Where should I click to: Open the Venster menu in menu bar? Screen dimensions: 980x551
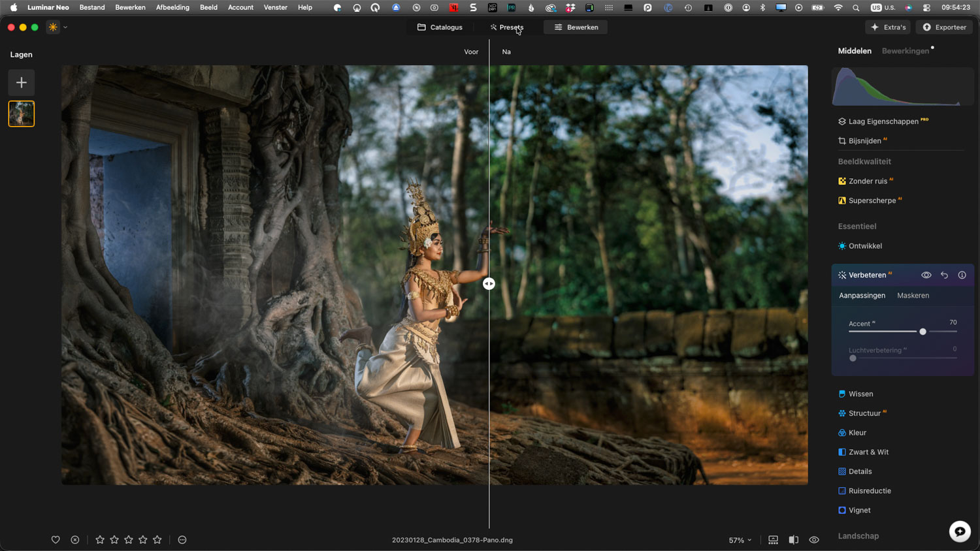(275, 8)
